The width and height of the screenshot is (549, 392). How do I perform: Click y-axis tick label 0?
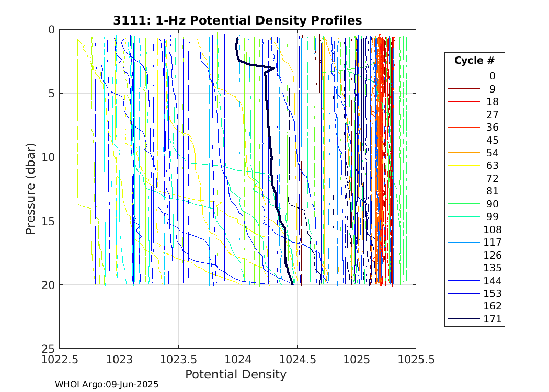[52, 30]
